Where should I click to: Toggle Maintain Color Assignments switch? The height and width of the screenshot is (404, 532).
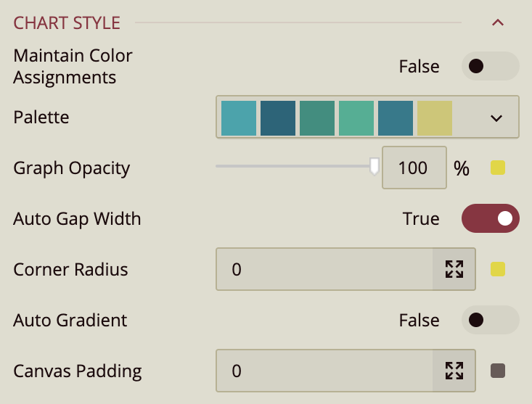490,66
